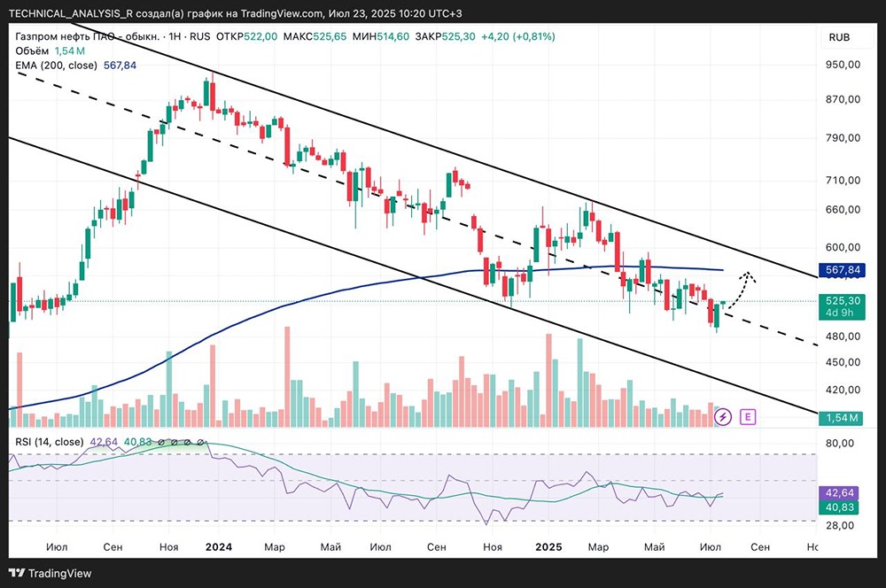This screenshot has height=588, width=886.
Task: Click the TradingView logo at bottom left
Action: (x=50, y=573)
